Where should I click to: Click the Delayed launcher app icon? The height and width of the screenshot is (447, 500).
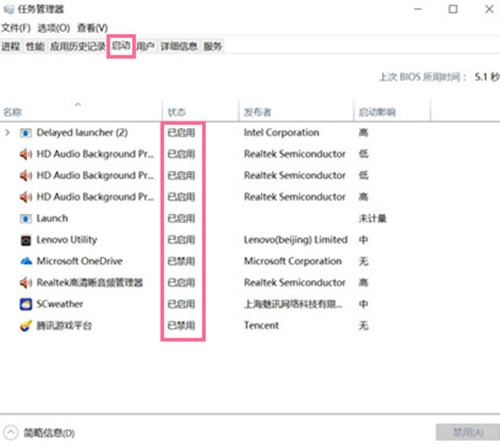click(x=26, y=133)
